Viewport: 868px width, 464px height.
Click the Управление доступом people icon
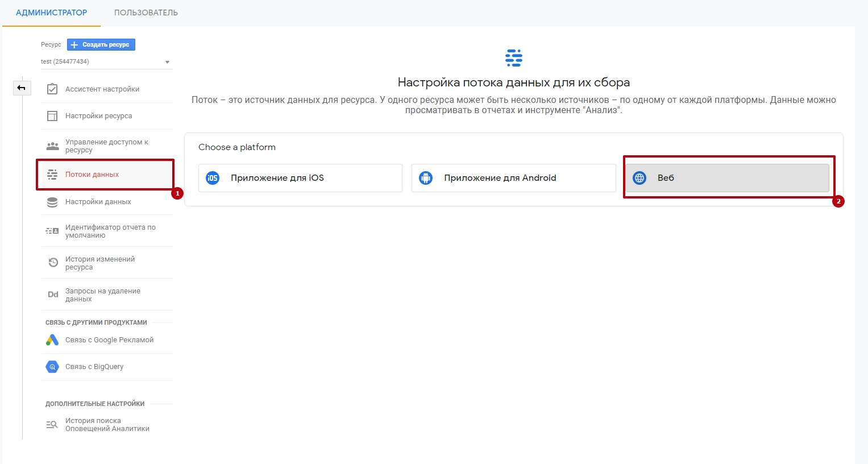click(x=52, y=146)
